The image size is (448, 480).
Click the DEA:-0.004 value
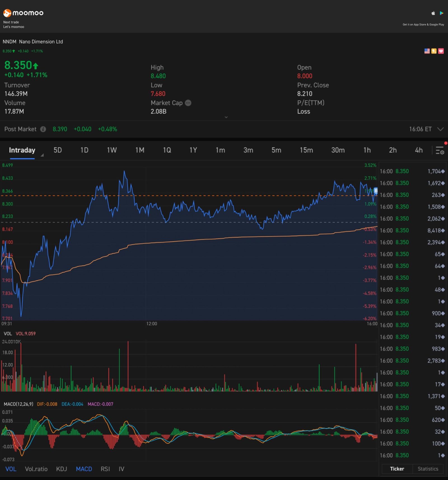pyautogui.click(x=72, y=404)
